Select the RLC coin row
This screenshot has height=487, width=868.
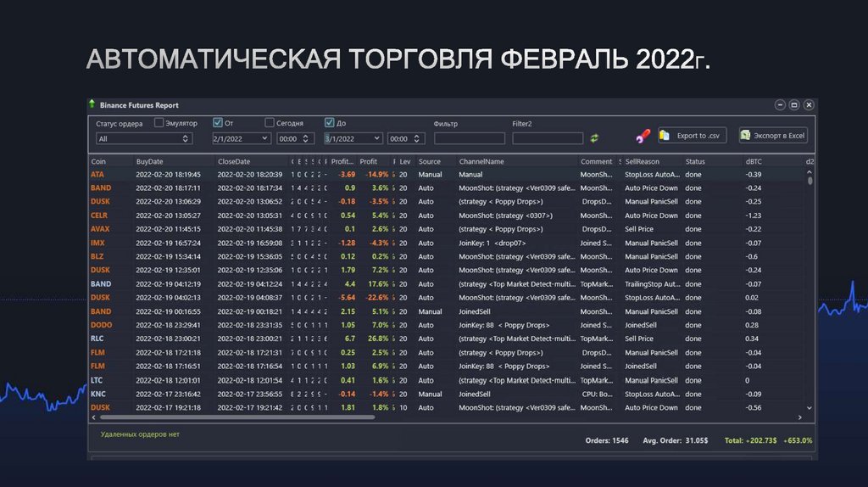point(448,339)
